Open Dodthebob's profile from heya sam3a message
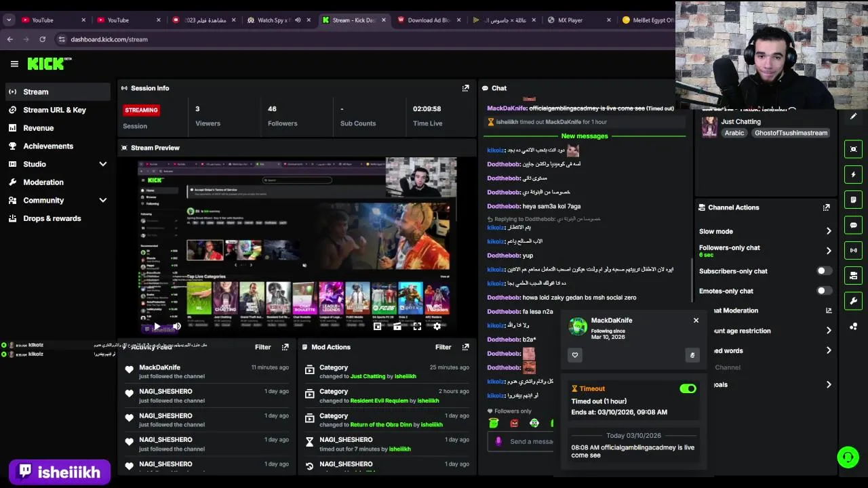Image resolution: width=868 pixels, height=488 pixels. [503, 206]
